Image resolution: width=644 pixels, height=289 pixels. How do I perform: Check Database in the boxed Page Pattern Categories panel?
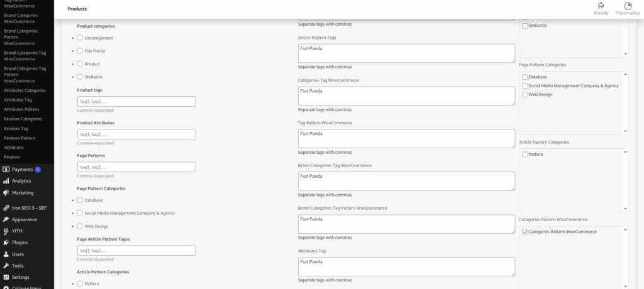[x=525, y=77]
